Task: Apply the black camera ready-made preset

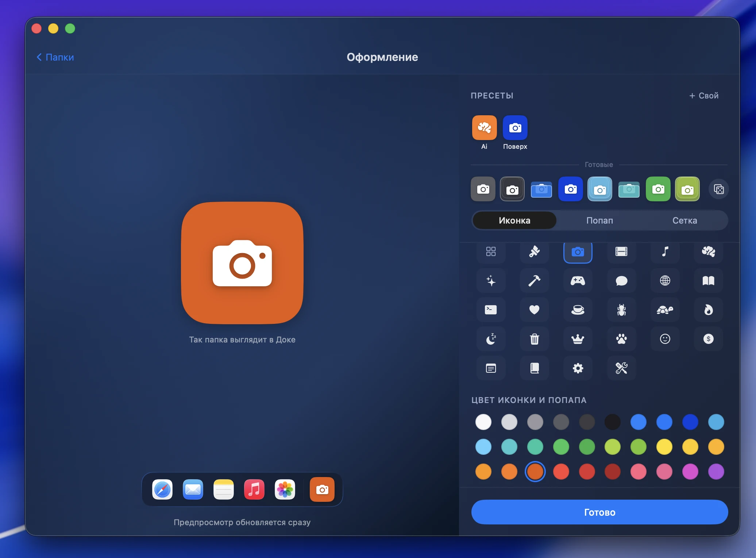Action: pyautogui.click(x=512, y=189)
